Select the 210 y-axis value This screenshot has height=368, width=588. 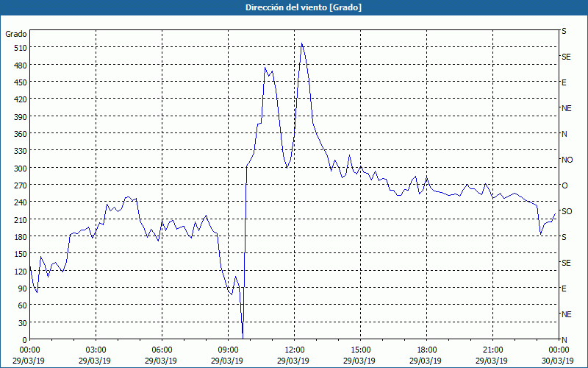pyautogui.click(x=21, y=220)
